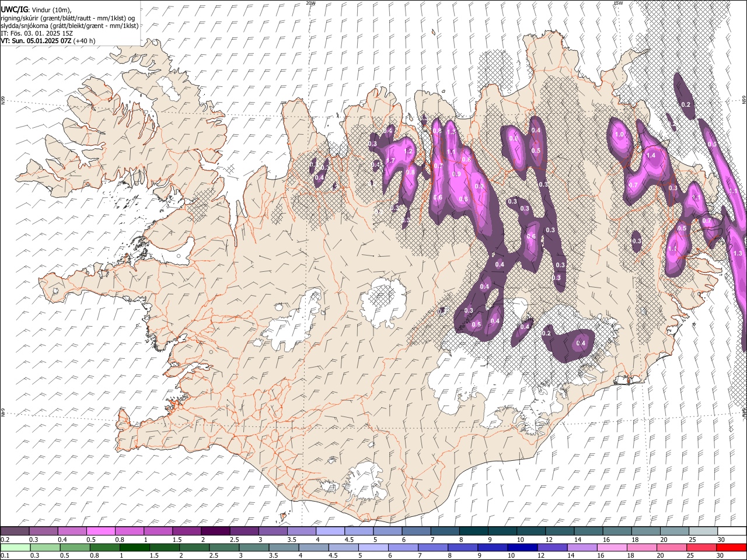This screenshot has width=747, height=560.
Task: Click the '(+40 h)' forecast offset text
Action: [x=85, y=41]
